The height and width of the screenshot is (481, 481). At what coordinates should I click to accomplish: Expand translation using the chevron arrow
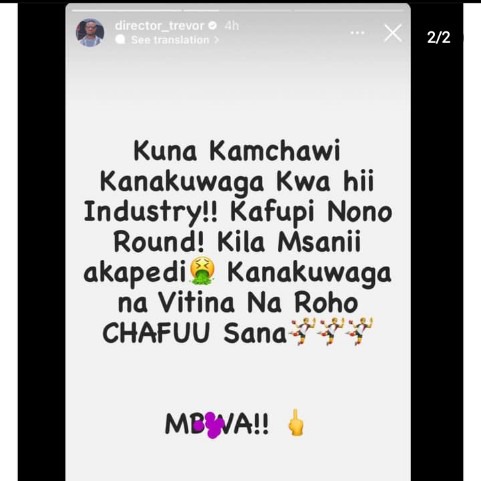(216, 40)
